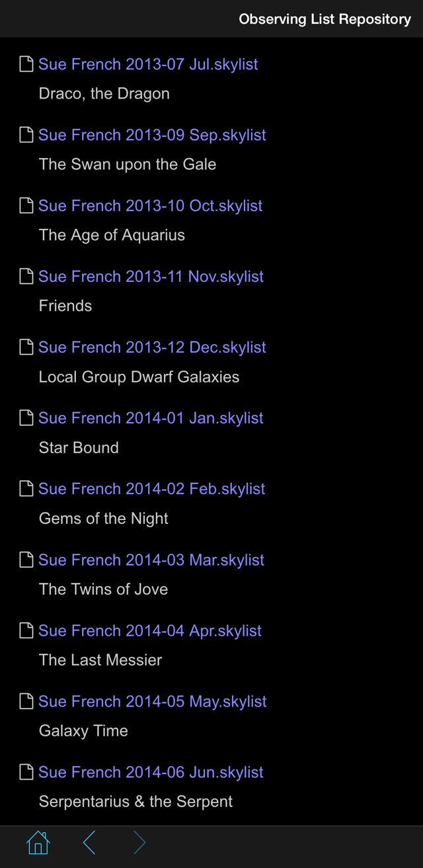Click the Serpentarius & the Serpent description
The width and height of the screenshot is (423, 868).
pyautogui.click(x=135, y=802)
